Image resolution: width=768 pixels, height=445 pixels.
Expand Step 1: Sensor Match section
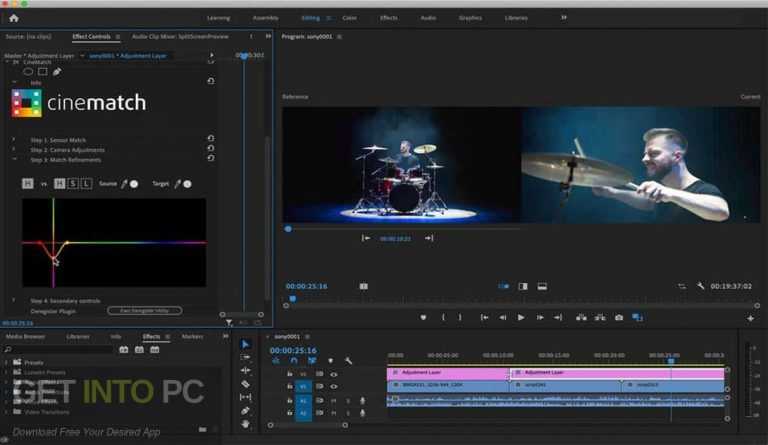(x=13, y=139)
